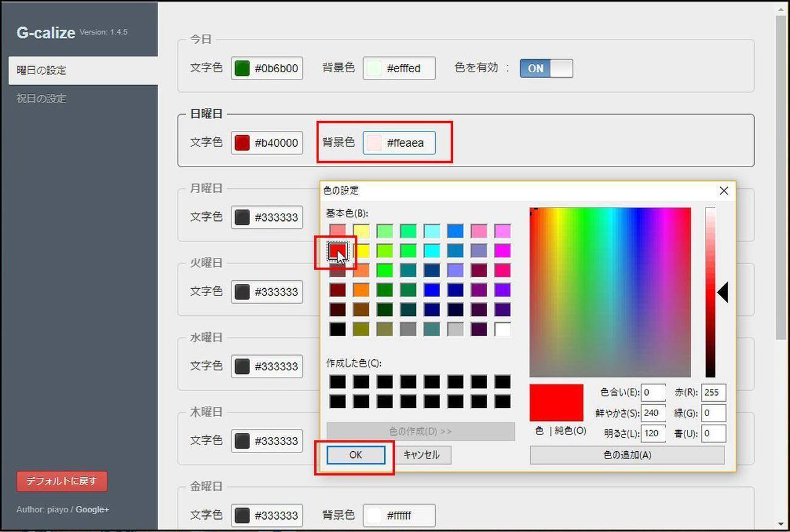The height and width of the screenshot is (532, 790).
Task: Click inside the color spectrum gradient area
Action: [610, 292]
